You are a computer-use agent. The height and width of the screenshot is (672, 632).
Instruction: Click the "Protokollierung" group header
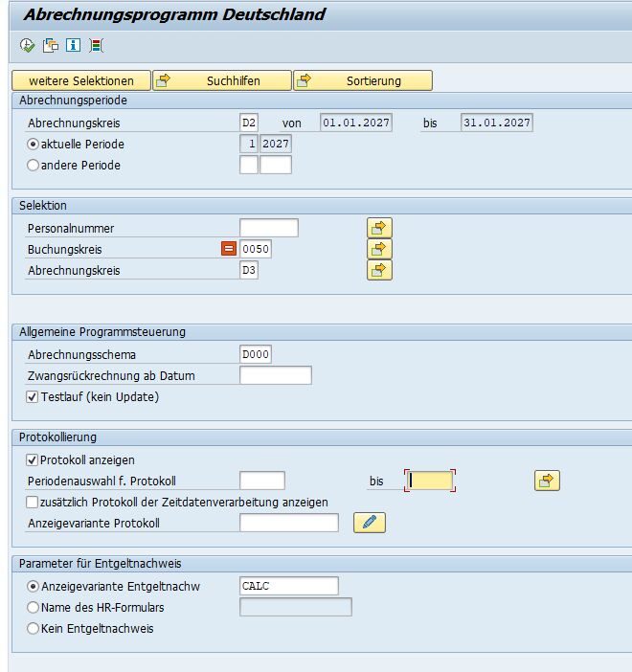pos(57,437)
